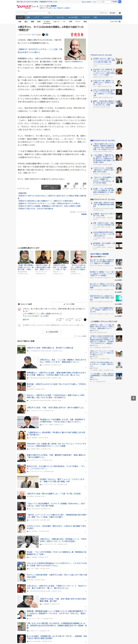Toggle コメント非表示 checkbox
Image resolution: width=138 pixels, height=644 pixels.
(75, 336)
